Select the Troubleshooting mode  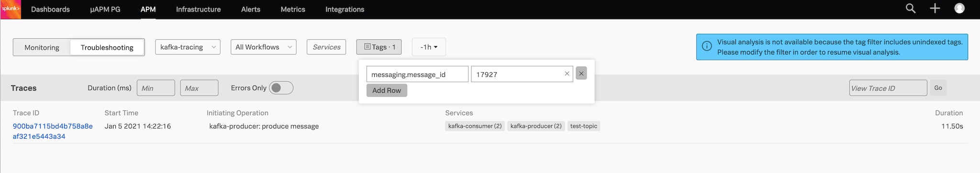click(x=107, y=47)
